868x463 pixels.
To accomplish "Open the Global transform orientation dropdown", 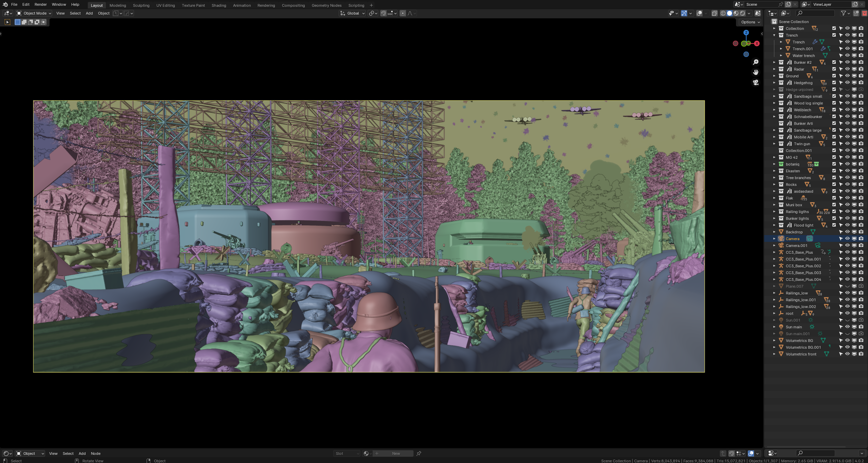I will [352, 13].
